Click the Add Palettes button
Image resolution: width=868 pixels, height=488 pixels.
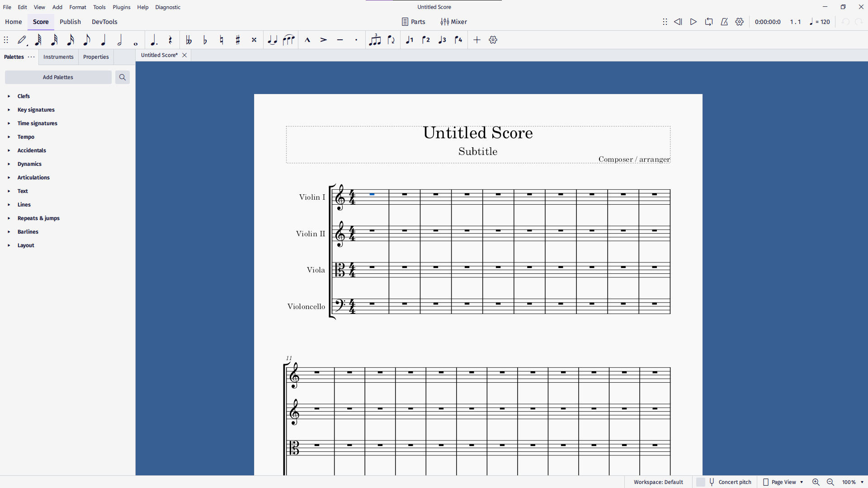(x=58, y=77)
